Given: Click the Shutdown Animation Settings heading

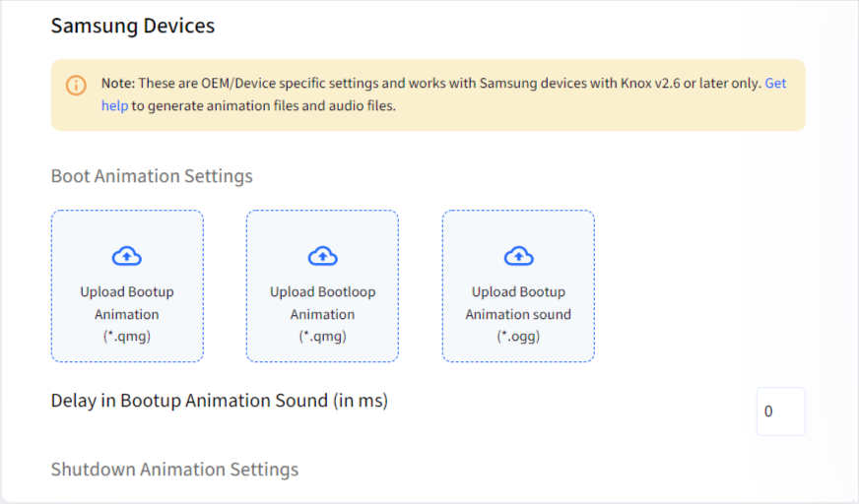Looking at the screenshot, I should [174, 470].
